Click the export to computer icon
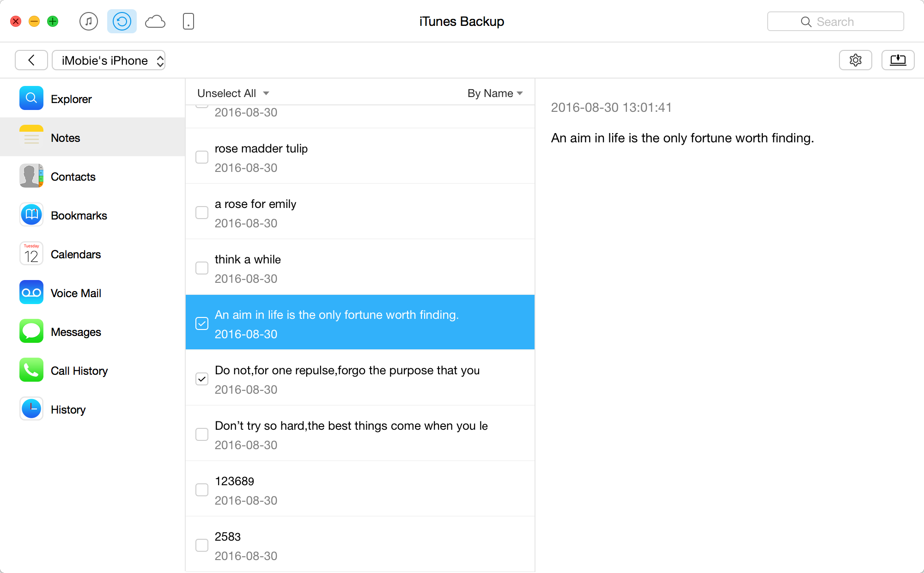 898,60
